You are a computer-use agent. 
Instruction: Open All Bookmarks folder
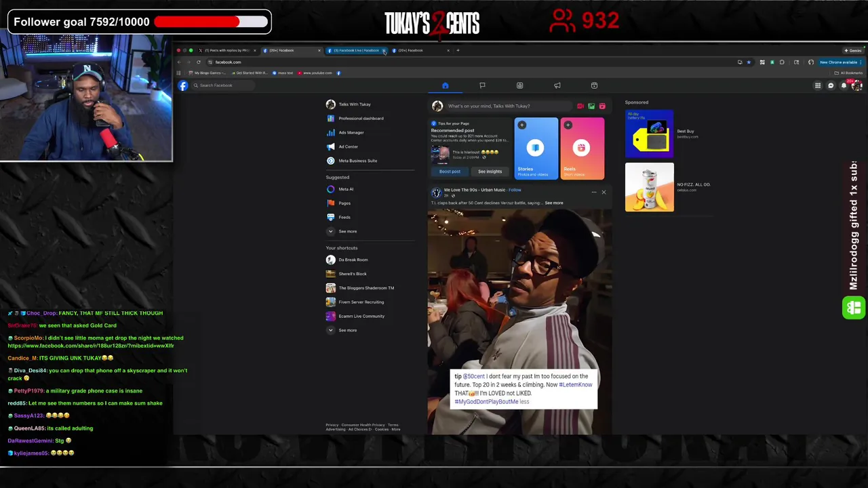click(x=849, y=73)
